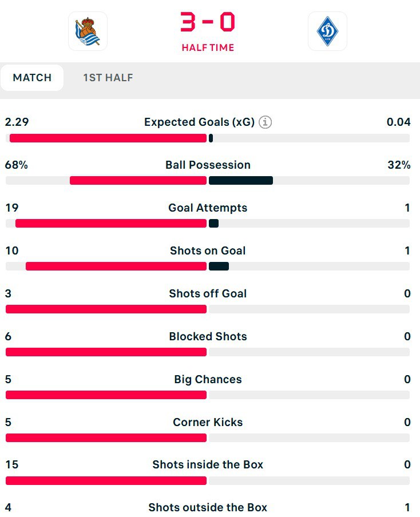Viewport: 420px width, 517px height.
Task: Click the Shots on Goal red bar
Action: click(116, 267)
